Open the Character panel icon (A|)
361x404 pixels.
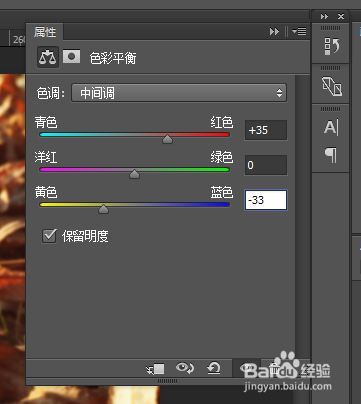pyautogui.click(x=331, y=127)
